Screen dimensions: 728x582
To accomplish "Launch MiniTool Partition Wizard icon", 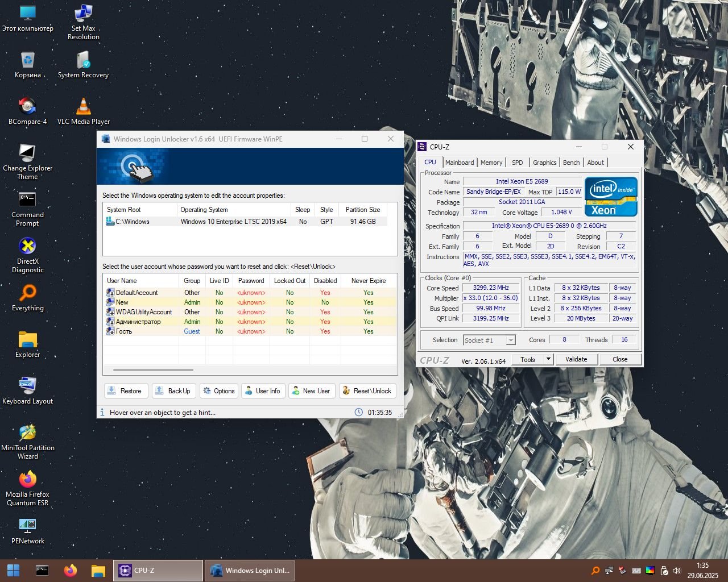I will click(27, 434).
